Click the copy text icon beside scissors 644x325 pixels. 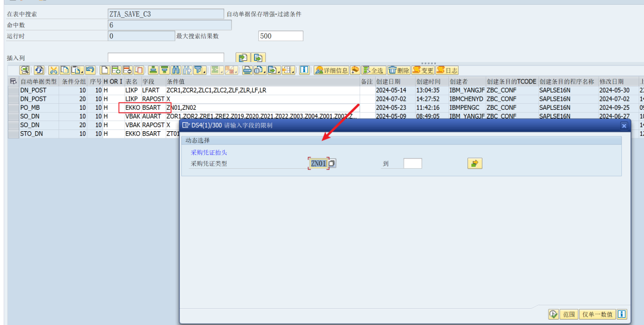(65, 70)
